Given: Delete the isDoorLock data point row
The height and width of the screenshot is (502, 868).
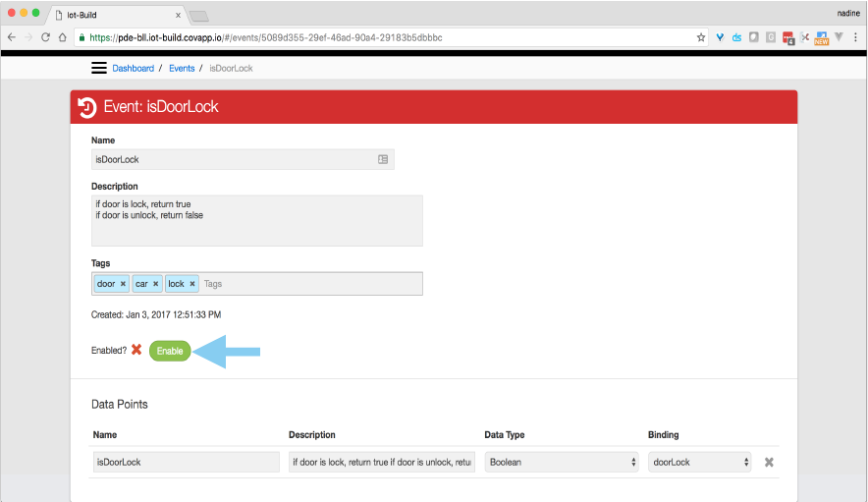Looking at the screenshot, I should 769,462.
